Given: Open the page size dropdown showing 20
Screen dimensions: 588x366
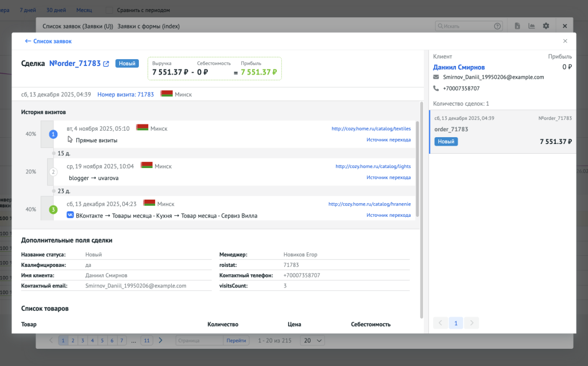Looking at the screenshot, I should pyautogui.click(x=312, y=341).
